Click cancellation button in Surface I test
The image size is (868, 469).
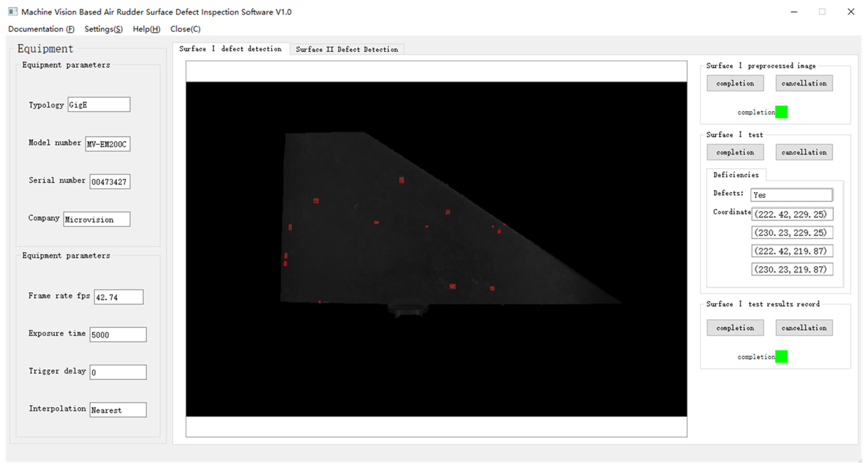[x=804, y=152]
